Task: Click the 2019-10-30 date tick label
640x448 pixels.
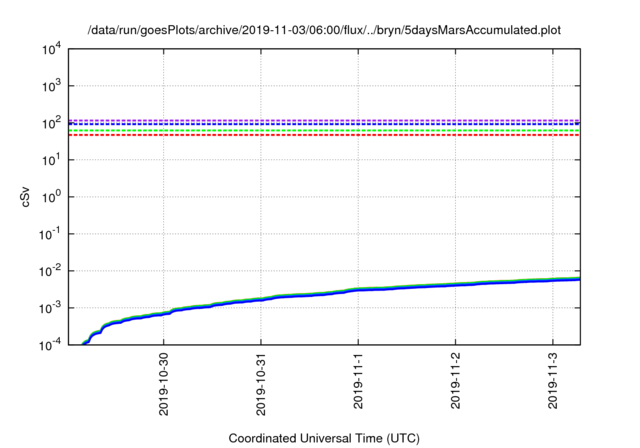Action: click(164, 384)
